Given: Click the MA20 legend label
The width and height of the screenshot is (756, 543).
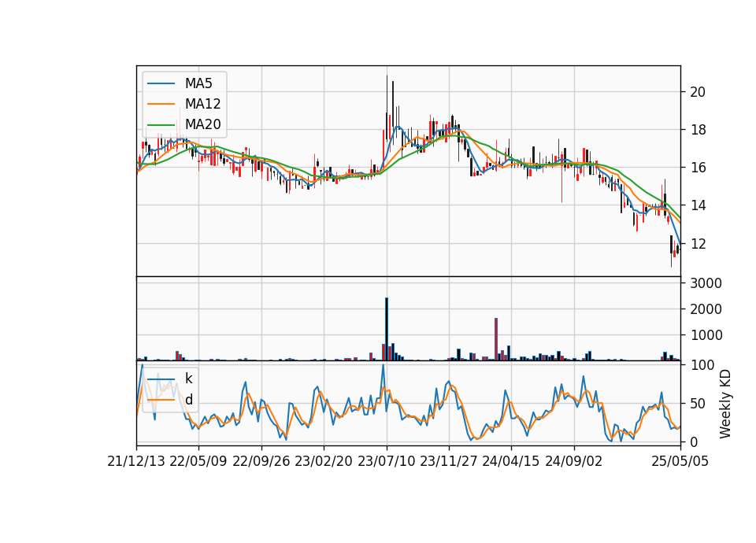Looking at the screenshot, I should click(x=202, y=124).
